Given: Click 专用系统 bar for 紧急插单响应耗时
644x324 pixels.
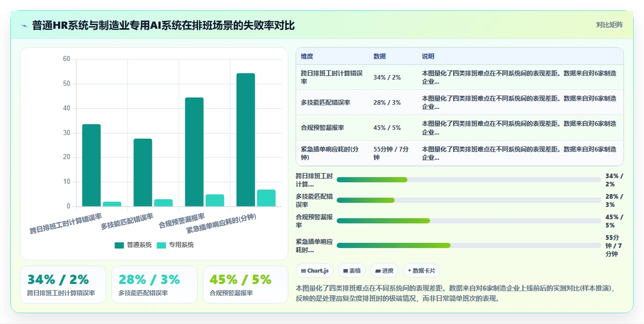Looking at the screenshot, I should [266, 198].
